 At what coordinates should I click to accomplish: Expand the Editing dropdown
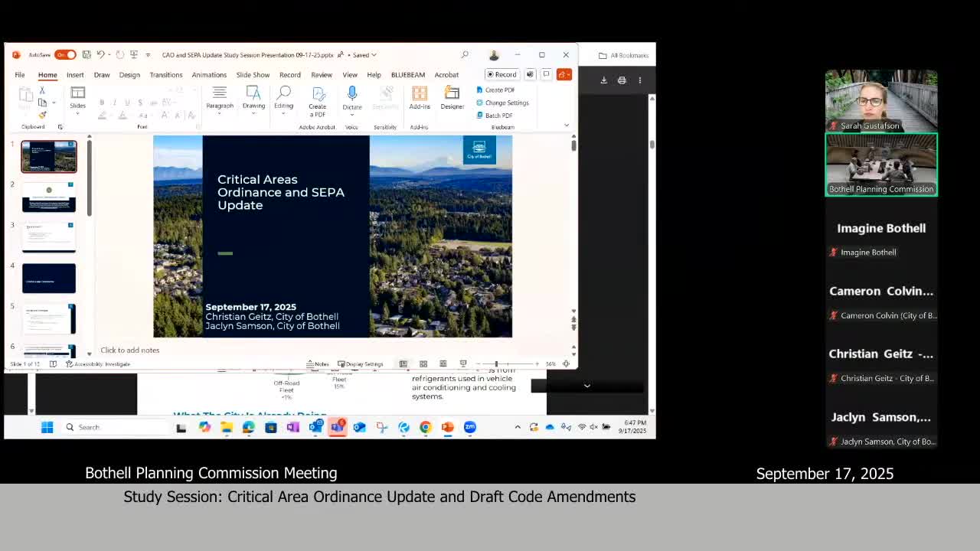click(283, 106)
